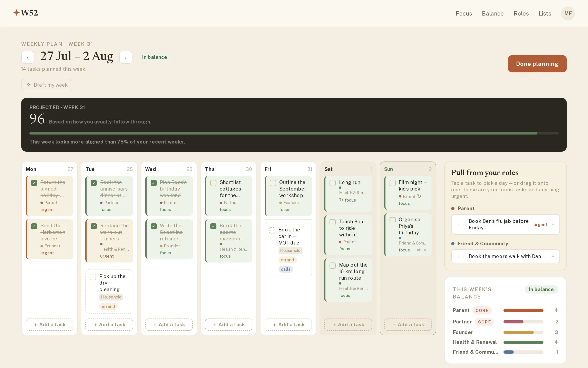588x368 pixels.
Task: Check Outline the September workshop
Action: pos(273,183)
